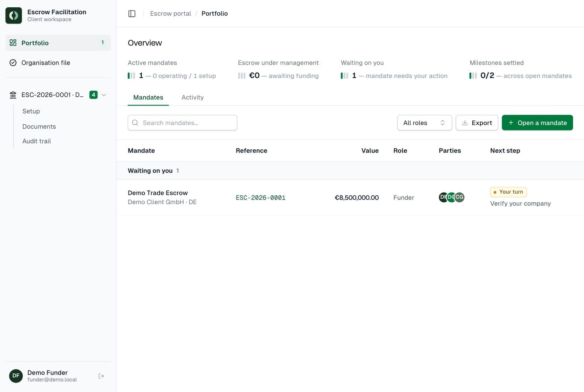
Task: Click the €8,500,000.00 value cell
Action: point(357,197)
